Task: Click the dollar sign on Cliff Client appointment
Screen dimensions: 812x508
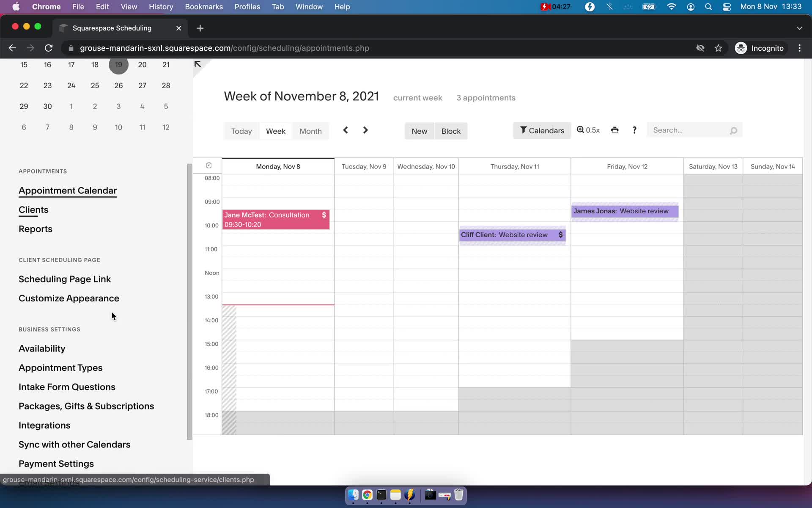Action: pos(560,235)
